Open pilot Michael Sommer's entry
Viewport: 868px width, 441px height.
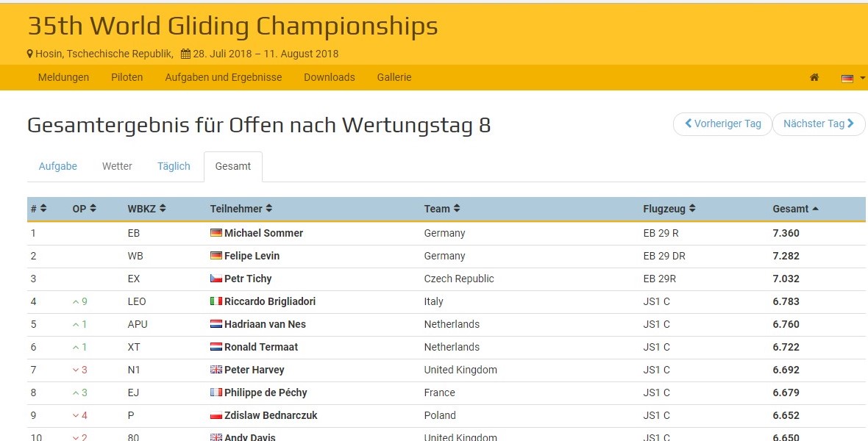[263, 233]
